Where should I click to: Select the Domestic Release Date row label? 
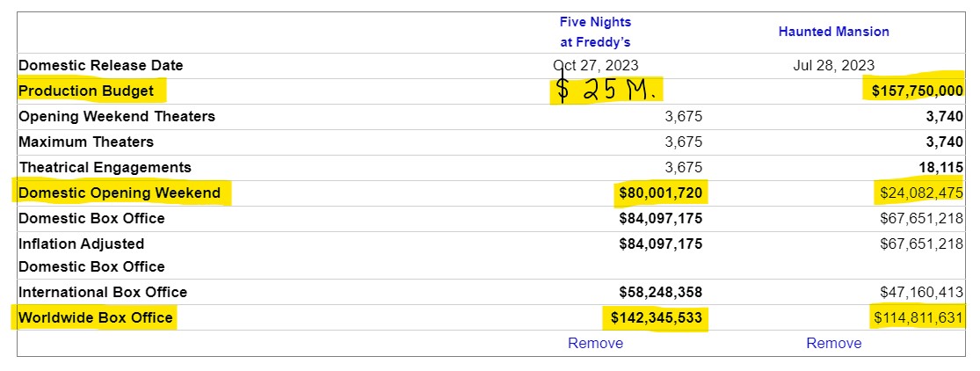tap(101, 65)
